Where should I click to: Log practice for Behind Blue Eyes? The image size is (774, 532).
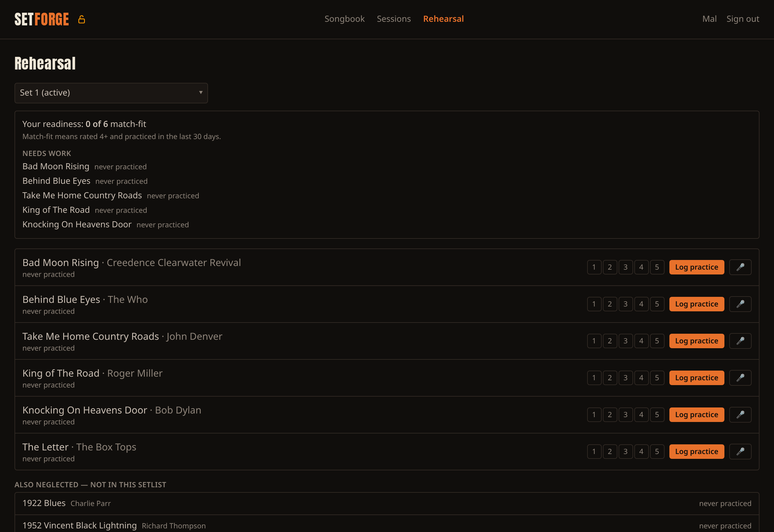pyautogui.click(x=696, y=304)
